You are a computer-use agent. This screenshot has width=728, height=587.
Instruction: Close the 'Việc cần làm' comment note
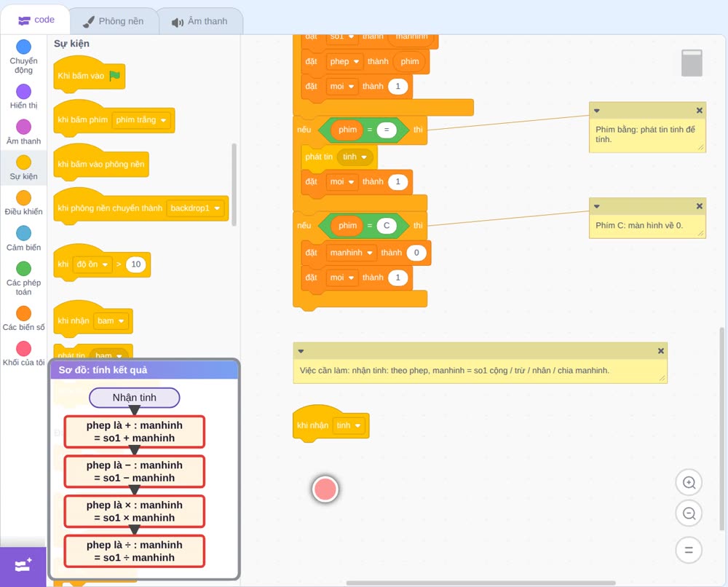(661, 351)
